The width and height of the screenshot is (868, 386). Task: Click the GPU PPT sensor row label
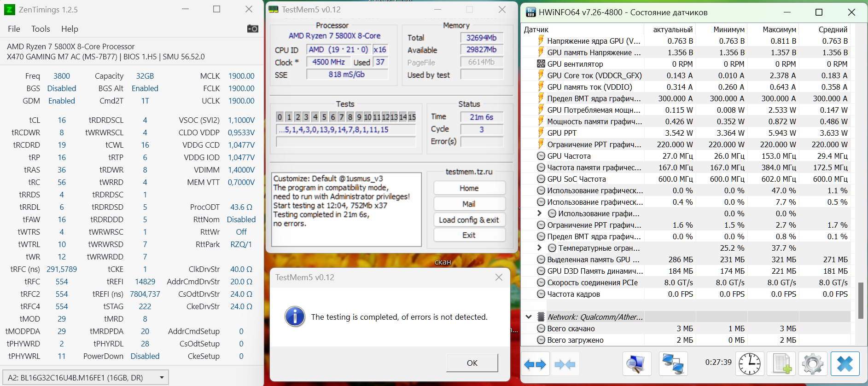pos(562,133)
